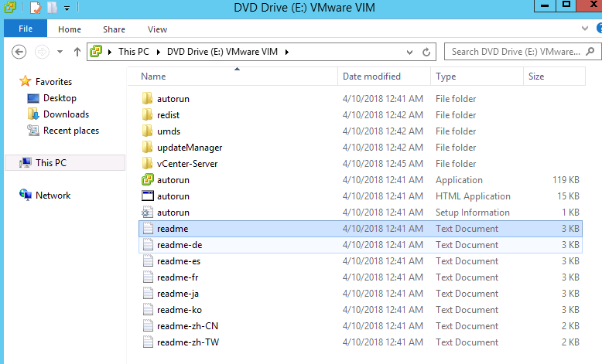Click the Properties quick access icon
Image resolution: width=602 pixels, height=364 pixels.
(36, 7)
